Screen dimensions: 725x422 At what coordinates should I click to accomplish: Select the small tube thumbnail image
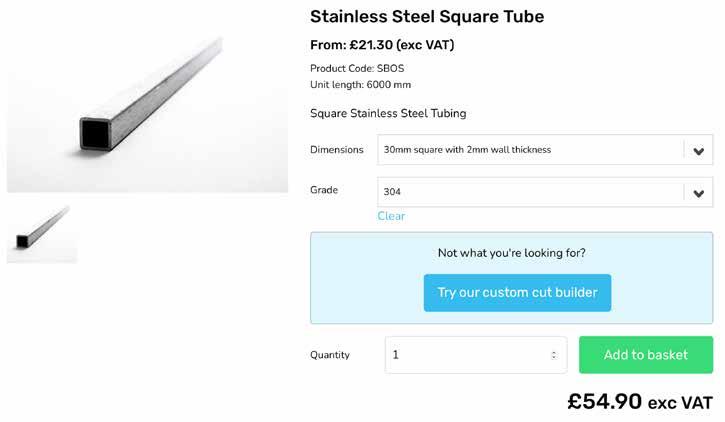click(42, 234)
